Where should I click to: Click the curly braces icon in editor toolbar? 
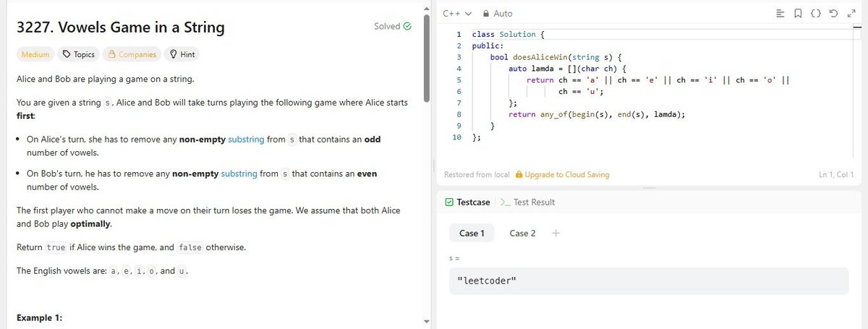coord(816,13)
